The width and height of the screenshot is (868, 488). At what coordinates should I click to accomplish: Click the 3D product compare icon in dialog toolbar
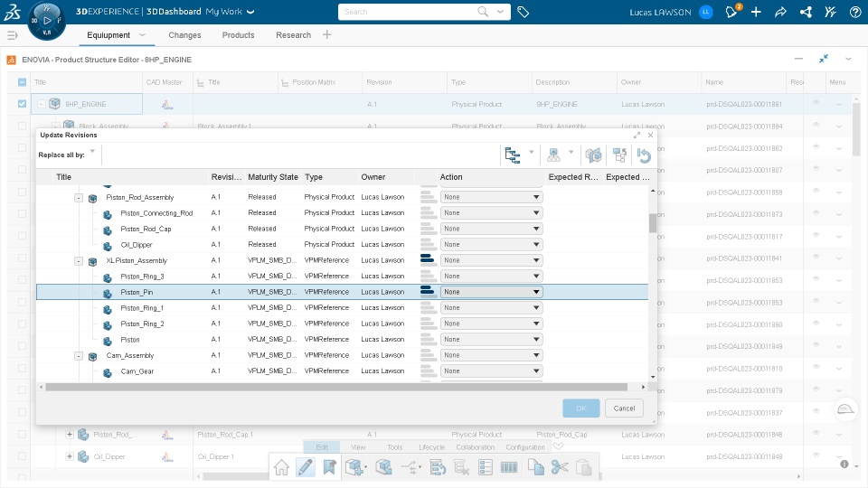593,155
